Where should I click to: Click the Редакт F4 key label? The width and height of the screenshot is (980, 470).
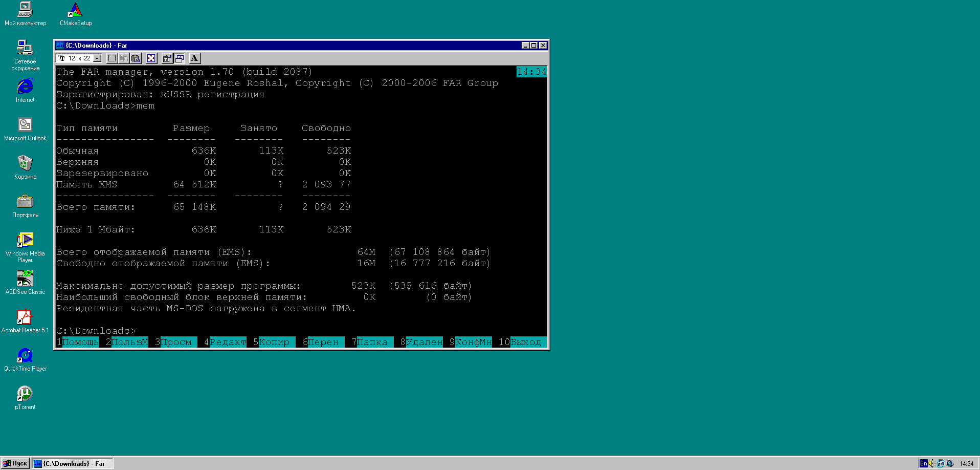228,342
